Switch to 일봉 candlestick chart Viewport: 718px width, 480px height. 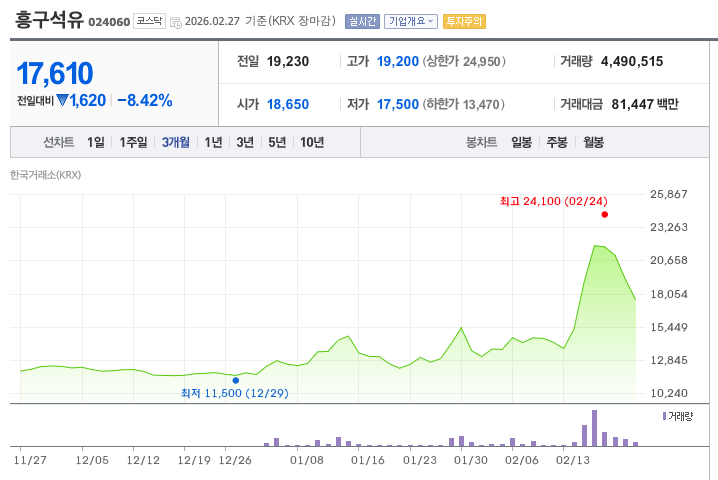click(x=522, y=142)
